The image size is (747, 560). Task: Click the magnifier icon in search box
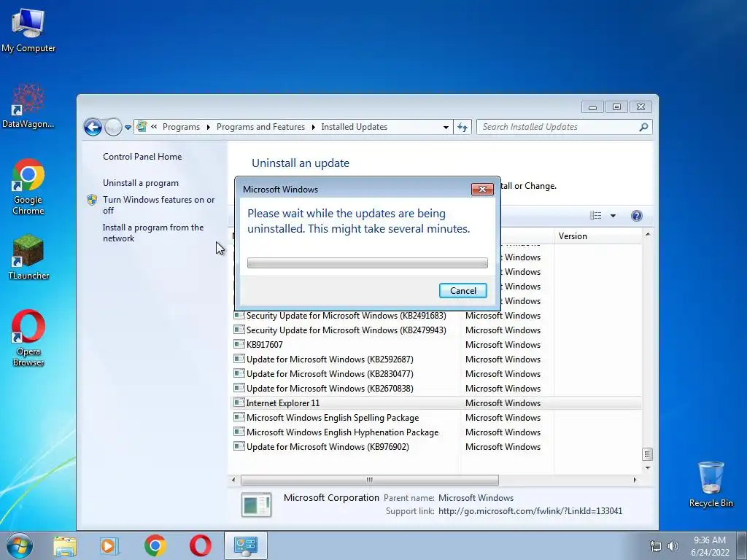(x=643, y=127)
